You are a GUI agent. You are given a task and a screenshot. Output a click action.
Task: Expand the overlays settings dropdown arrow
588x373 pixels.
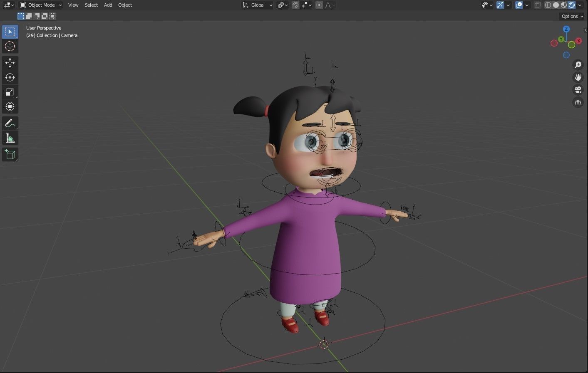[527, 5]
